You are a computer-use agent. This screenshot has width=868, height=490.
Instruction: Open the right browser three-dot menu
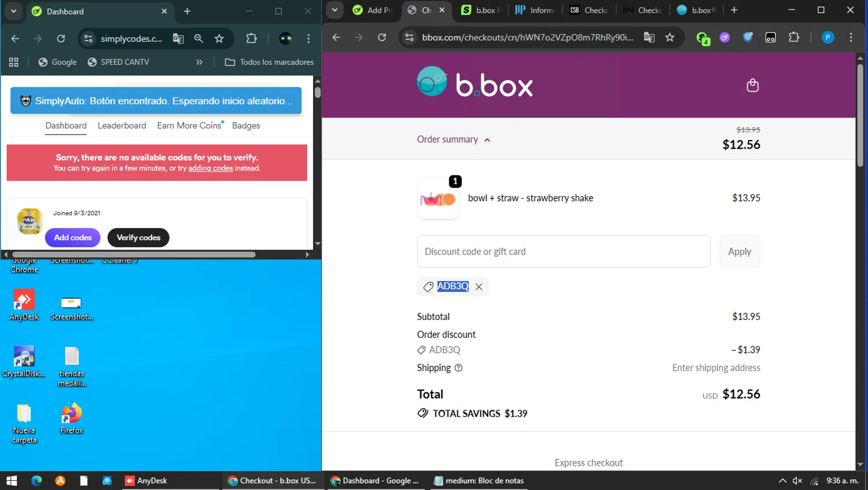(x=851, y=38)
